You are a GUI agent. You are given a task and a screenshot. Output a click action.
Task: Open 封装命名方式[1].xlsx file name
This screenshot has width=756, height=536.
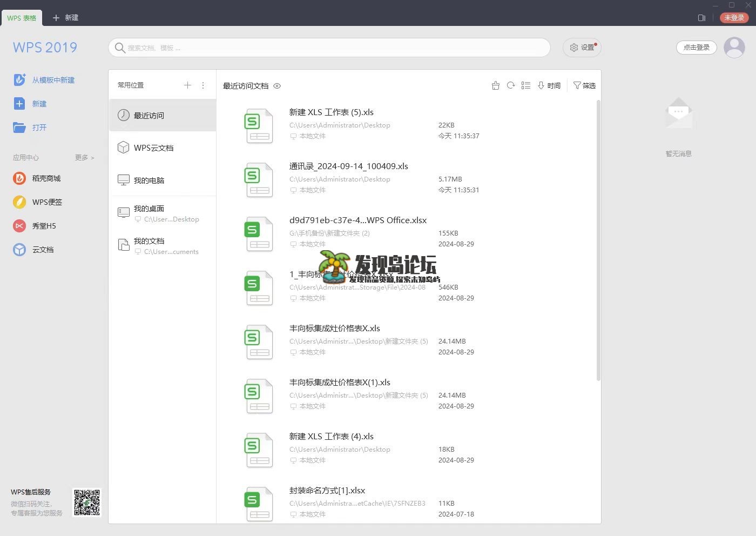327,491
